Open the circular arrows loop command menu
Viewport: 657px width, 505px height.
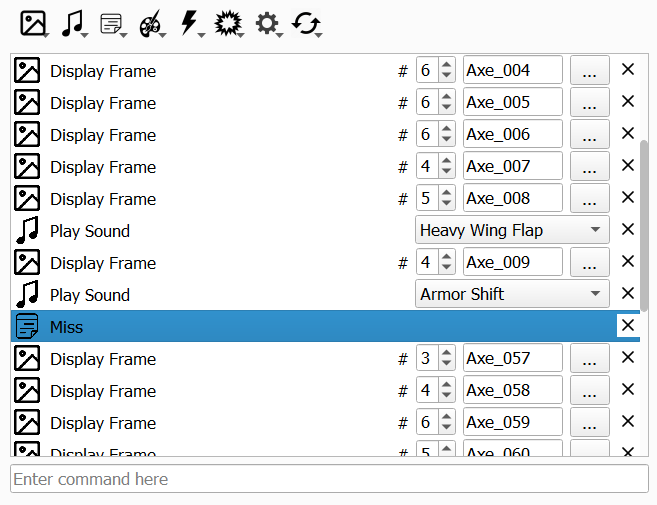(x=306, y=23)
